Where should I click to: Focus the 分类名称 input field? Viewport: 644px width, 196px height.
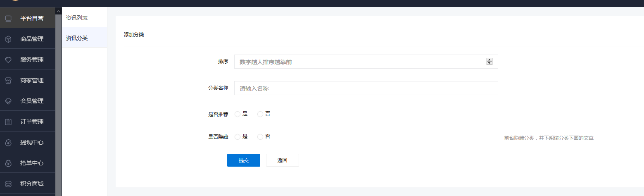366,88
